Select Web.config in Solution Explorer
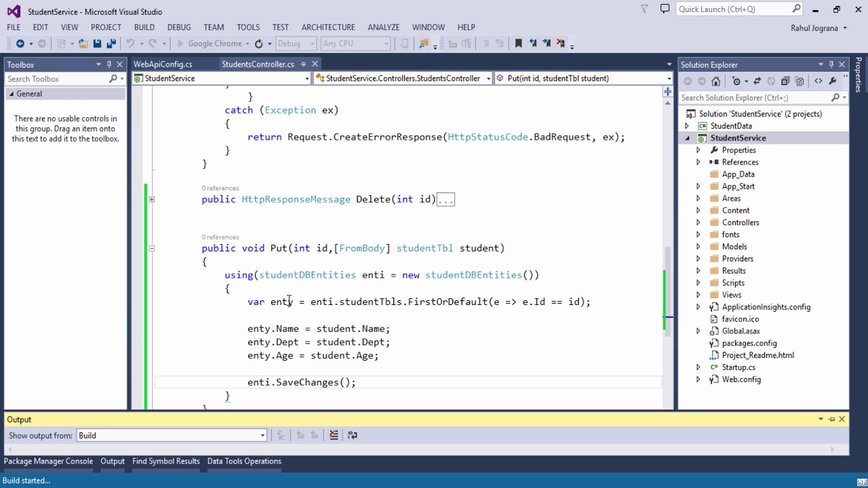The image size is (868, 488). (741, 380)
